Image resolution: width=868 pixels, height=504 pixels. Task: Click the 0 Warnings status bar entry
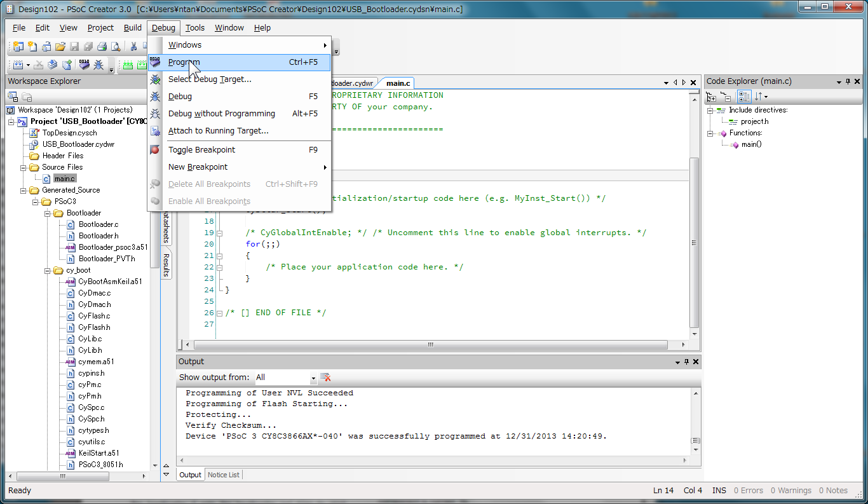click(x=791, y=491)
